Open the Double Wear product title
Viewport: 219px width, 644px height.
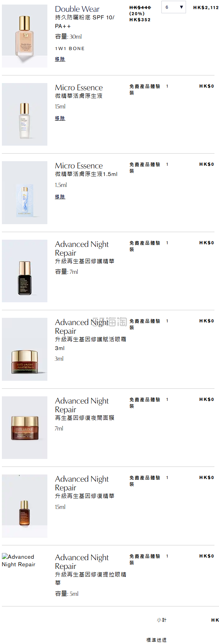[77, 9]
